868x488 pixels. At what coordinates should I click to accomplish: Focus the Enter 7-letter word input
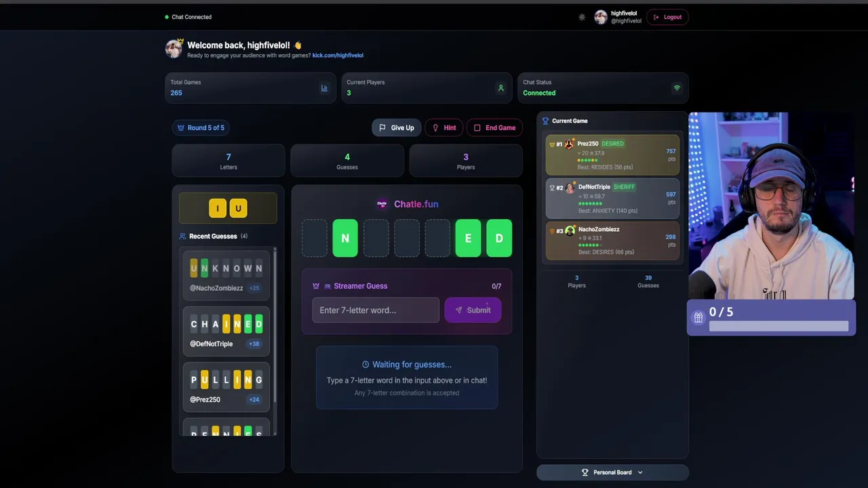pyautogui.click(x=376, y=310)
